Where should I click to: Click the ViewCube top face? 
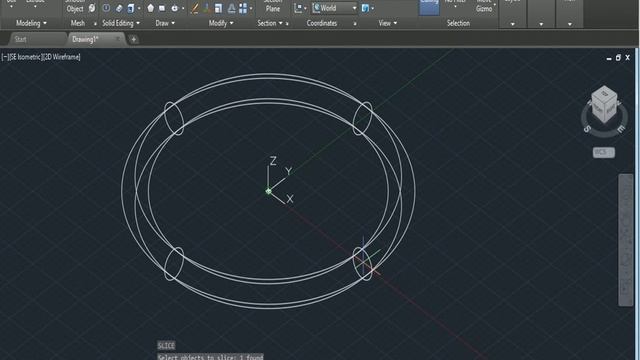pyautogui.click(x=604, y=94)
